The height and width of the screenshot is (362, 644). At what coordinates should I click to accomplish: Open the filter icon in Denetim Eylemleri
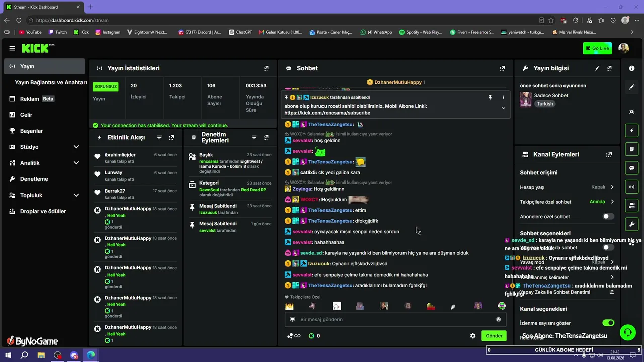click(x=254, y=137)
